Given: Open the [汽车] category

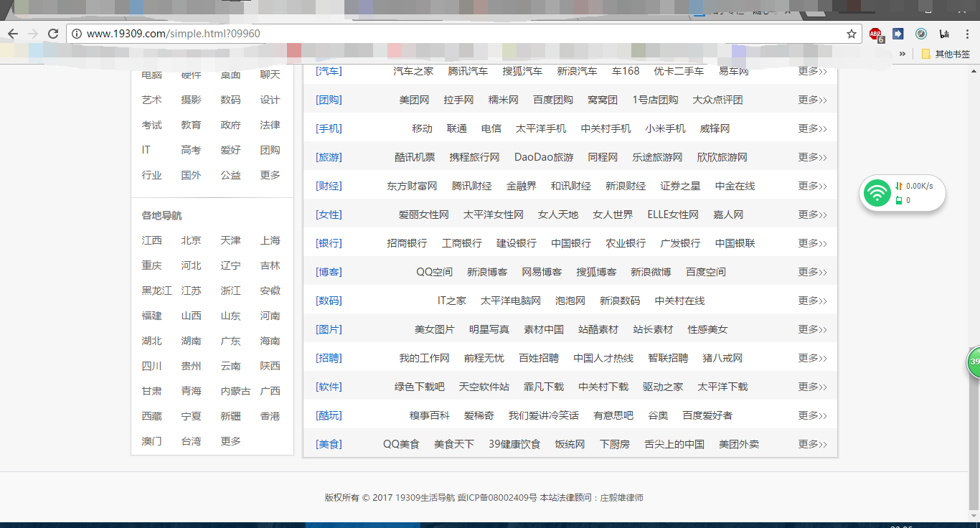Looking at the screenshot, I should click(x=329, y=71).
